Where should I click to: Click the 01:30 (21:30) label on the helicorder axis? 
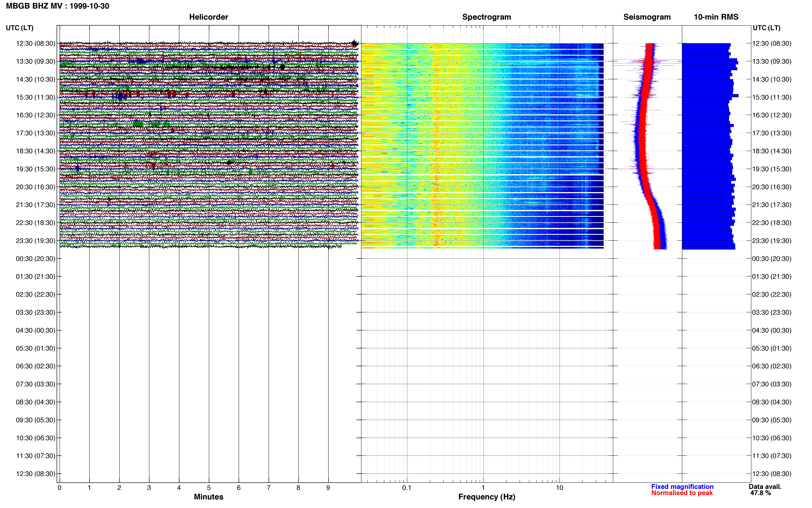point(36,277)
